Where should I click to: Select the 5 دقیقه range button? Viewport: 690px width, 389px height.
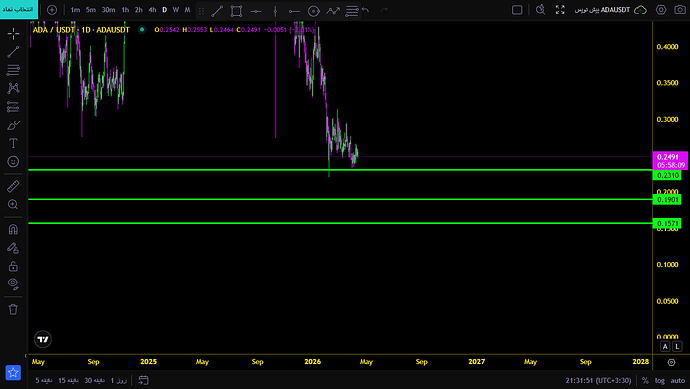coord(44,380)
